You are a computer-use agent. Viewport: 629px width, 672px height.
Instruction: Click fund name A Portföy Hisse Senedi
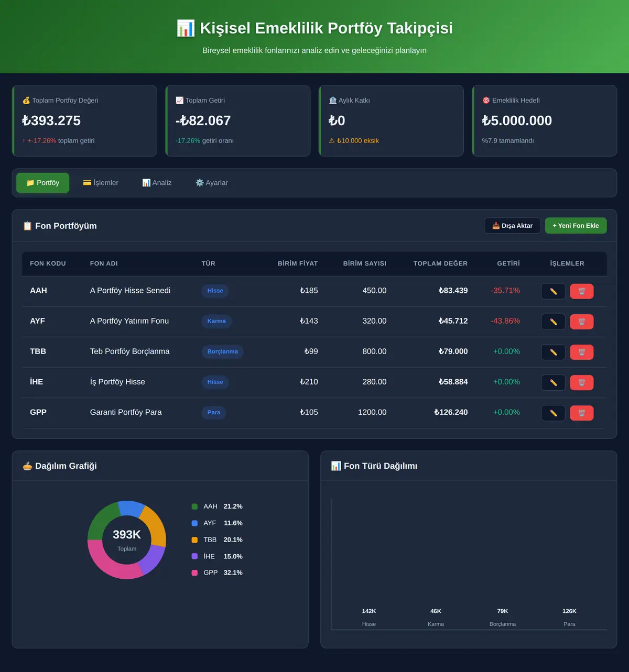(x=130, y=291)
